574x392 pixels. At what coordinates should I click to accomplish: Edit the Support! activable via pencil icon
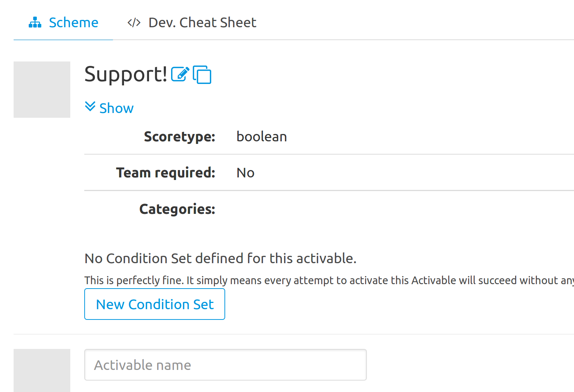pyautogui.click(x=180, y=74)
